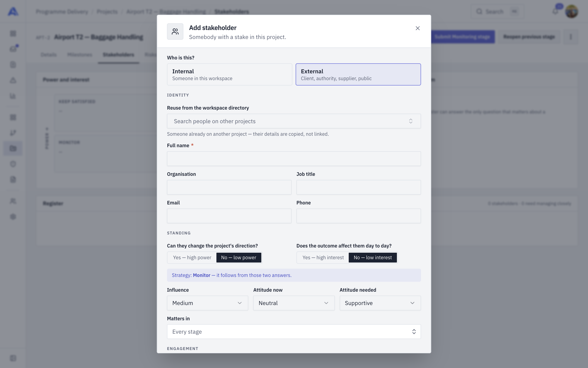Select the Internal stakeholder type
The height and width of the screenshot is (368, 588).
pyautogui.click(x=229, y=74)
